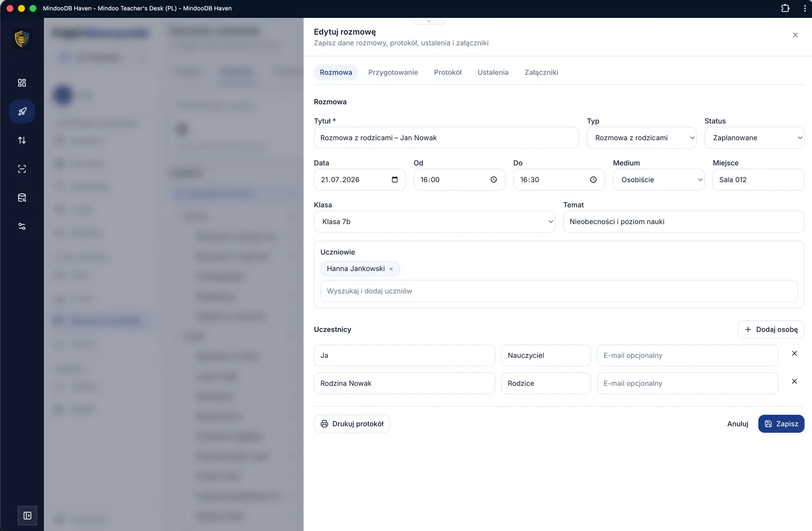Click the Wyszukaj i dodaj uczniów field
This screenshot has width=812, height=531.
click(559, 291)
